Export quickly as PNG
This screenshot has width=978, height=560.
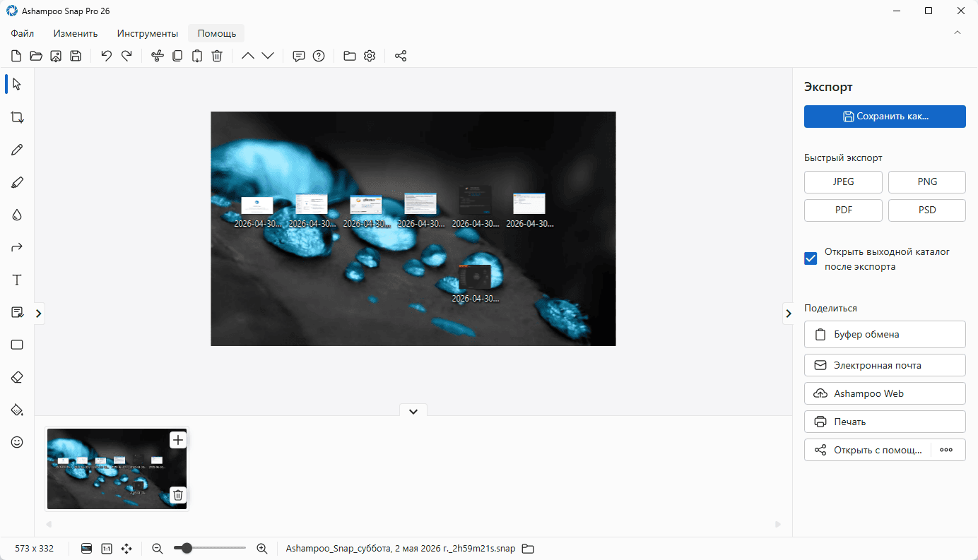coord(927,181)
